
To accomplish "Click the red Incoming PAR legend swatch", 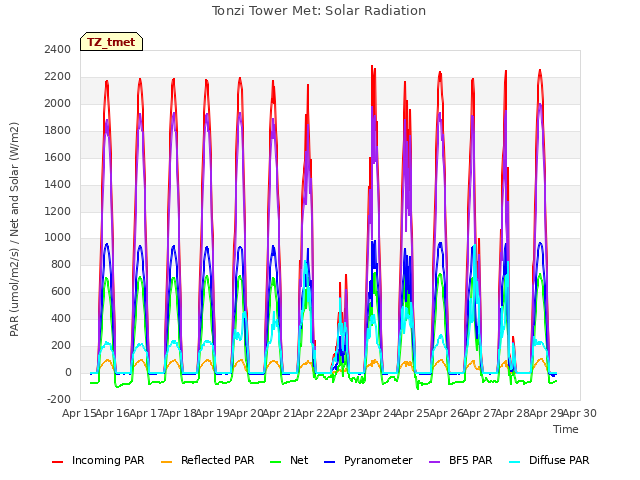I will click(x=58, y=462).
